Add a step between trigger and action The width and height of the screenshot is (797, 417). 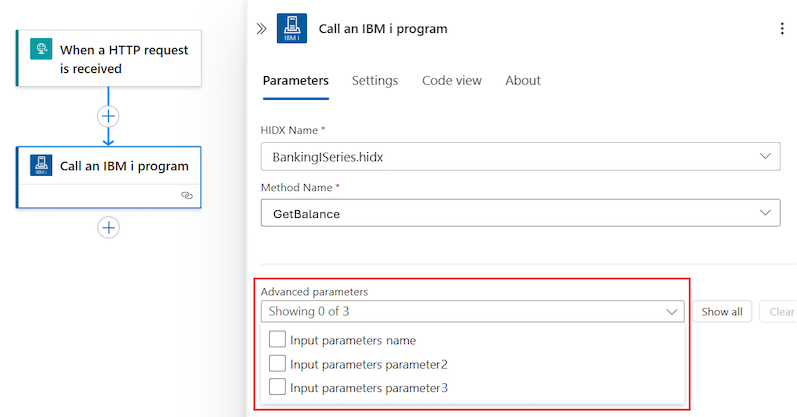[x=109, y=116]
